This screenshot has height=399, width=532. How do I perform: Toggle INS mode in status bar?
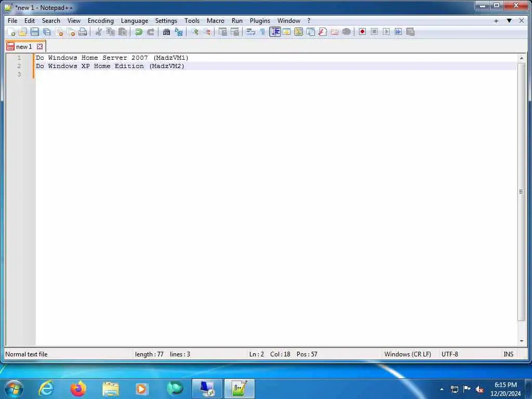click(508, 354)
